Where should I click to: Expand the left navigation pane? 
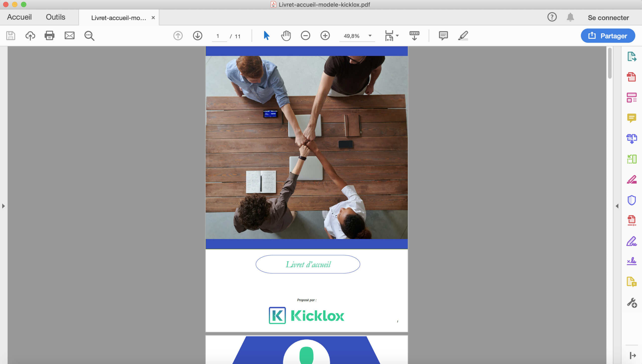pyautogui.click(x=3, y=206)
